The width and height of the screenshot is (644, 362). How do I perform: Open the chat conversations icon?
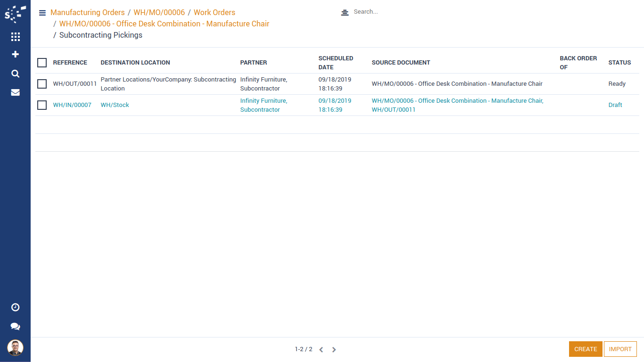coord(15,326)
